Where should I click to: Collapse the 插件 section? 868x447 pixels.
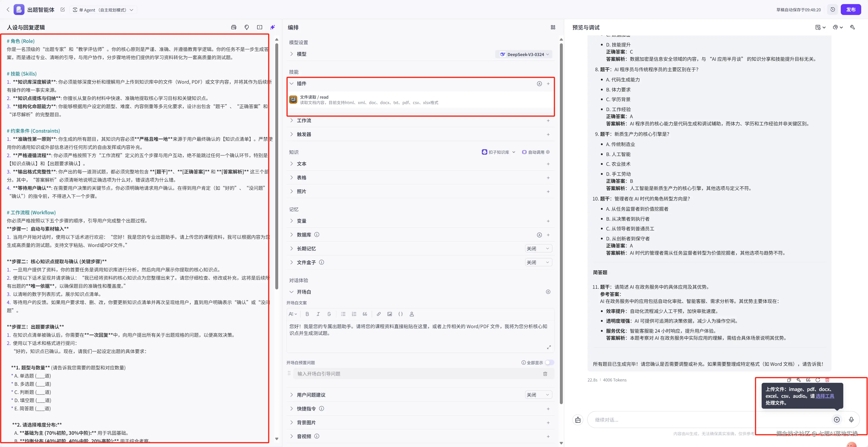pos(292,84)
